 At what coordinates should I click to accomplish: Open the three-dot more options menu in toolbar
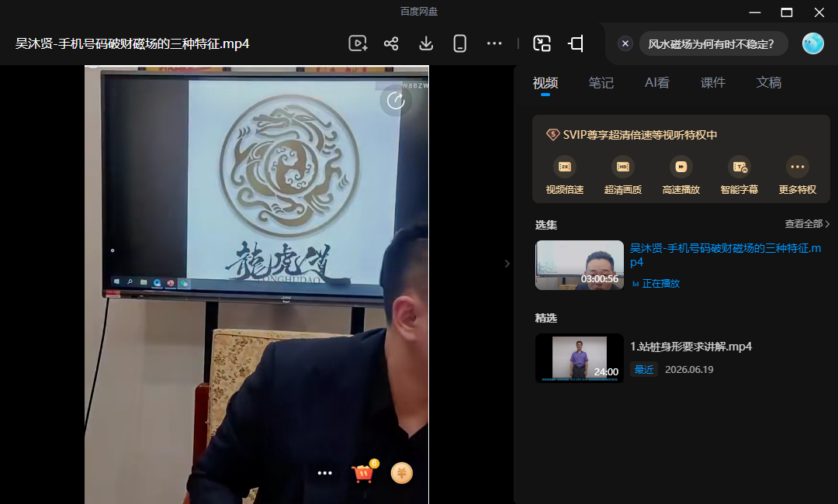(x=494, y=43)
